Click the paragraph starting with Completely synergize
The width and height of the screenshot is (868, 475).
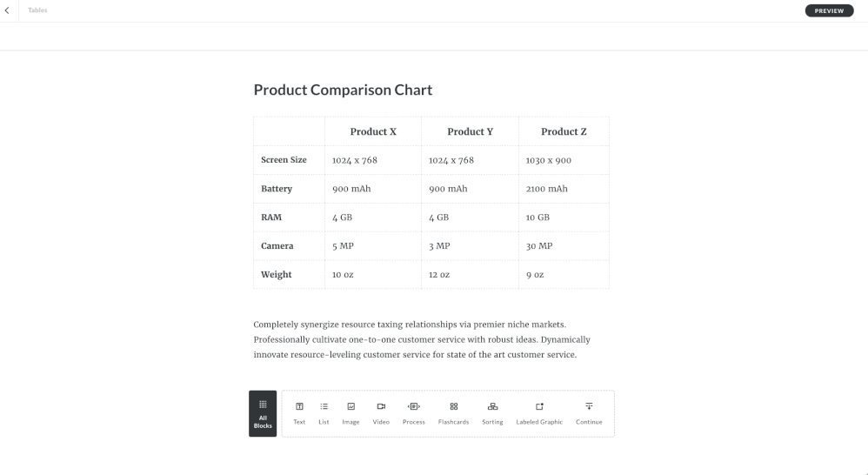click(422, 339)
